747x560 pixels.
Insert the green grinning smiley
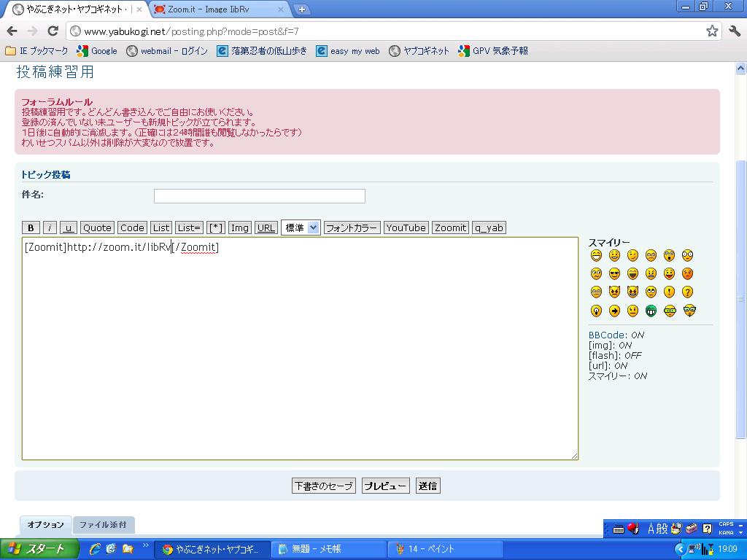[x=651, y=311]
